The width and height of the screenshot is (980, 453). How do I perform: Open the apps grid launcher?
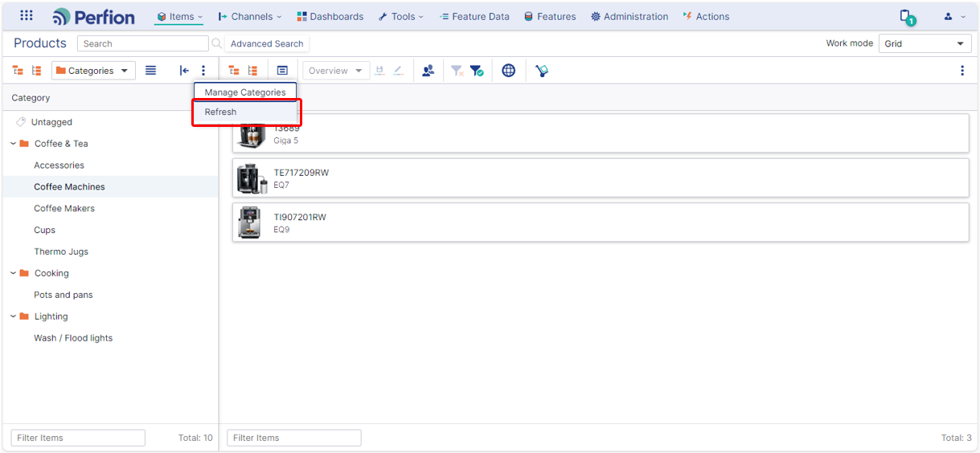tap(27, 15)
